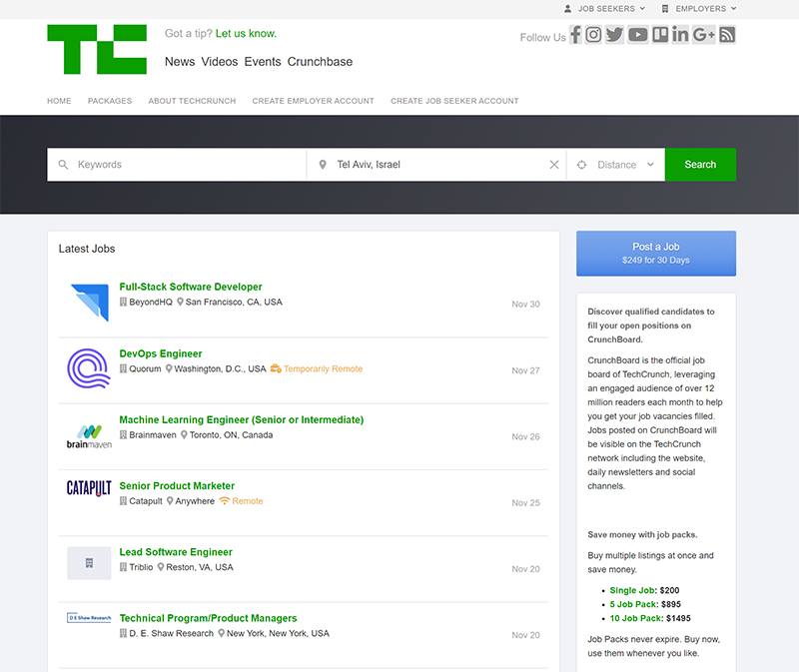The image size is (799, 672).
Task: Click the Single Job pack link
Action: point(632,590)
